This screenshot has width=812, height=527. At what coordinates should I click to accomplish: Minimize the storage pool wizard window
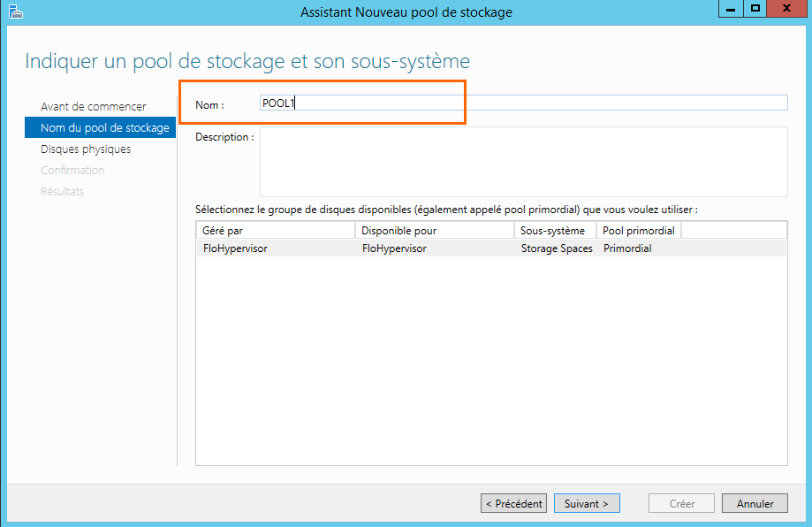(x=731, y=9)
